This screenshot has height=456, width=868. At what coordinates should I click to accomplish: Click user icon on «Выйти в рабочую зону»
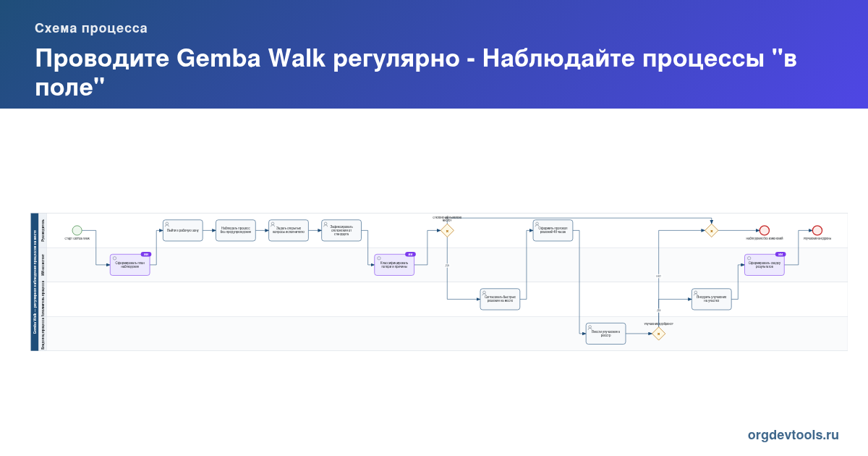(167, 224)
